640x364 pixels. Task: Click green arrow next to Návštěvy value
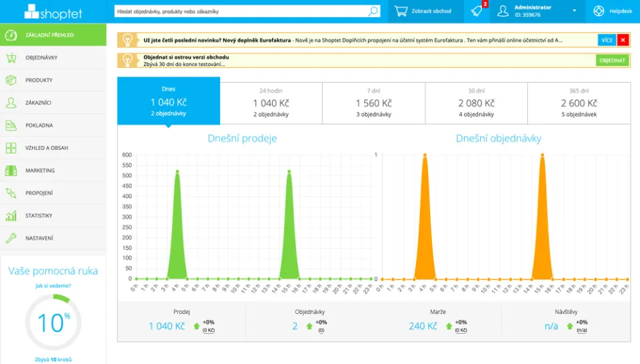pos(570,326)
